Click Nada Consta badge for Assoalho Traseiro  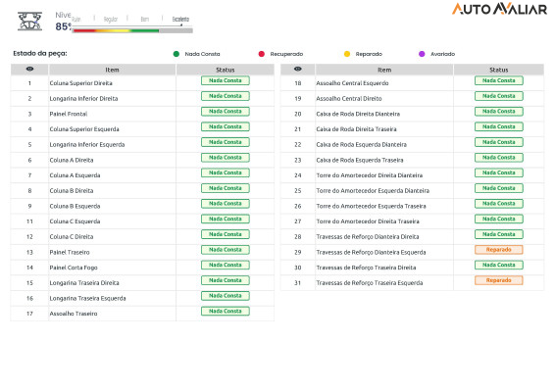[226, 312]
